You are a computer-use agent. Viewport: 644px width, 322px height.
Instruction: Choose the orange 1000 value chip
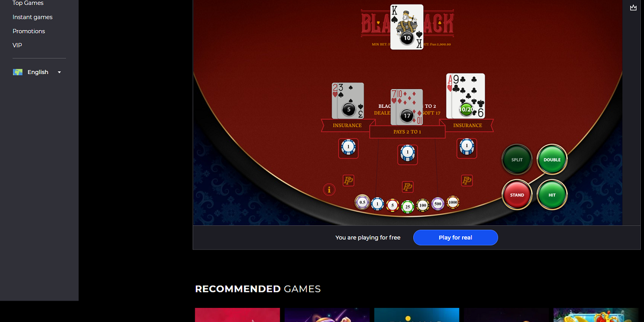453,202
